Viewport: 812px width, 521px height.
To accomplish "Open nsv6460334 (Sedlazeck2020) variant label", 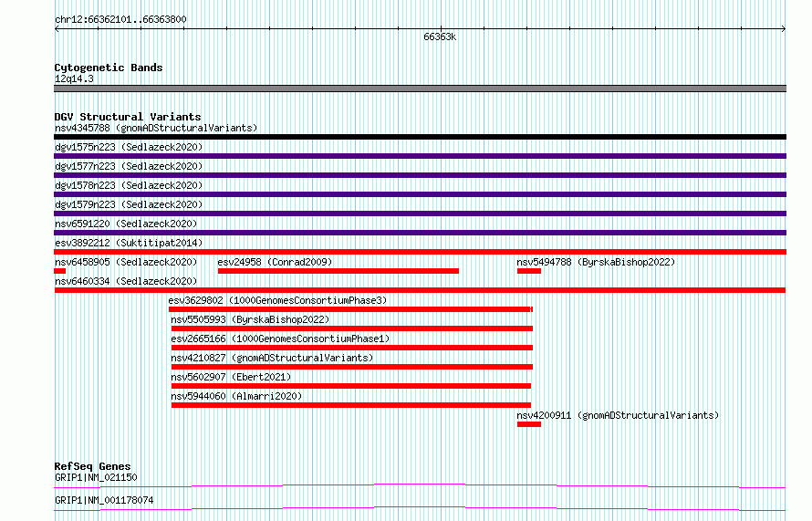I will pos(126,281).
